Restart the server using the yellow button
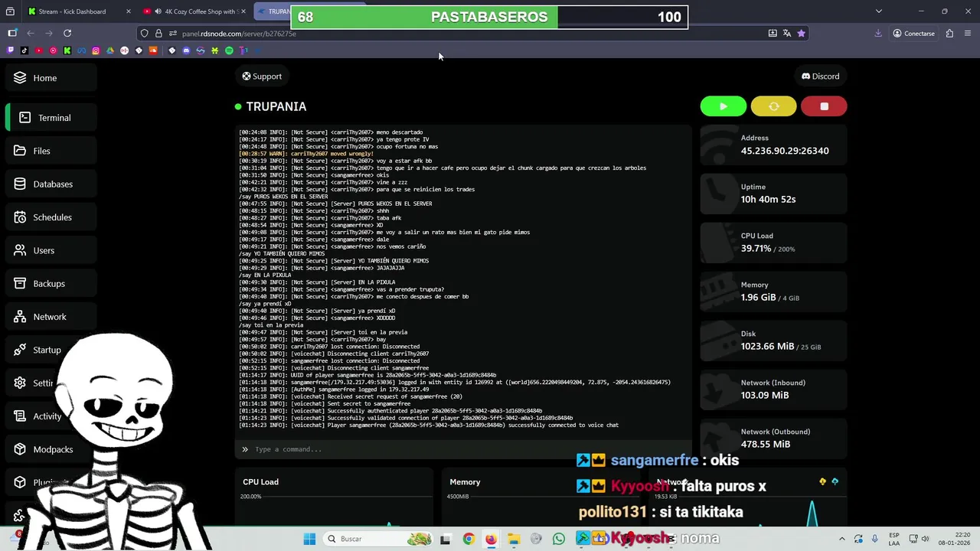The image size is (980, 551). [773, 106]
